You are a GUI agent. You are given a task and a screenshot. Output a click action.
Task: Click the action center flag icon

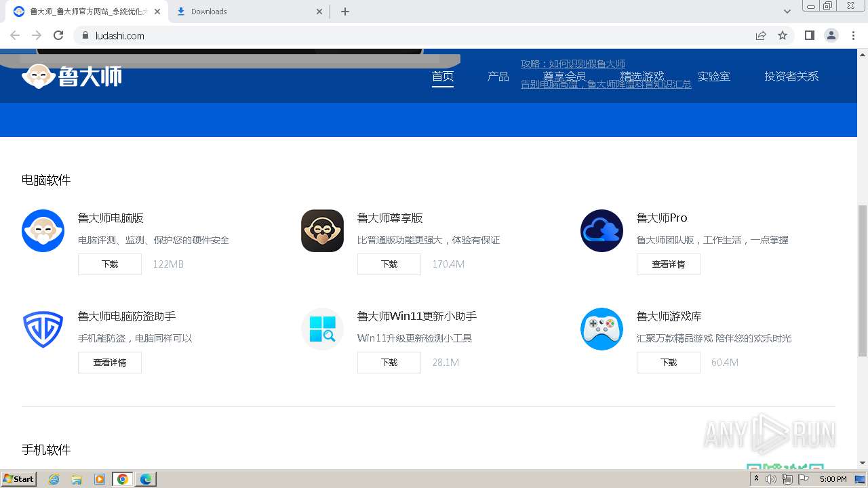coord(804,479)
